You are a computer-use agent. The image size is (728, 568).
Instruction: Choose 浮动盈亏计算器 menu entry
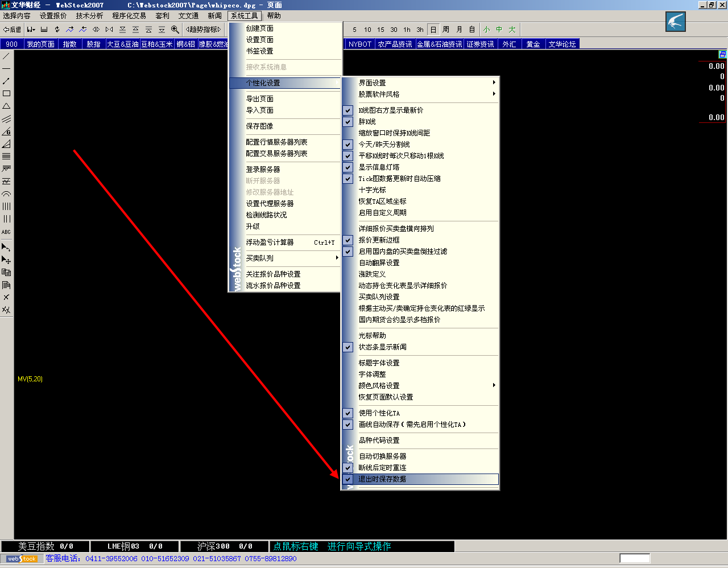285,242
